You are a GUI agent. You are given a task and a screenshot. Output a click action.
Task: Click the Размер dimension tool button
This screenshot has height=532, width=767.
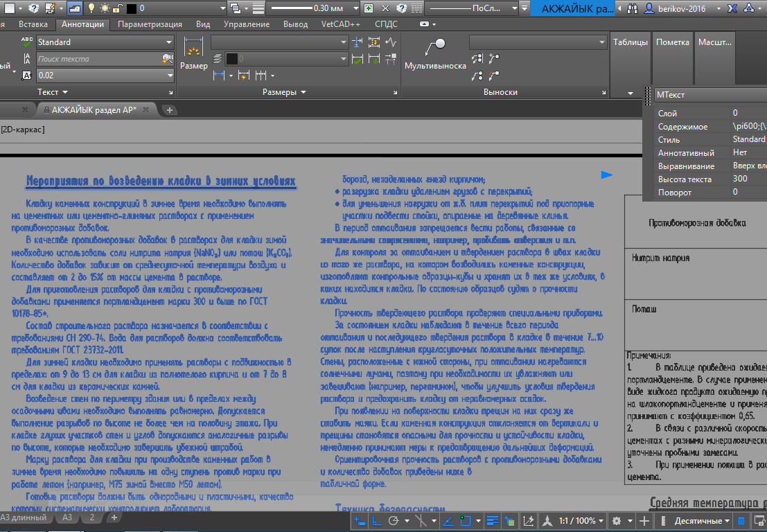click(x=194, y=54)
